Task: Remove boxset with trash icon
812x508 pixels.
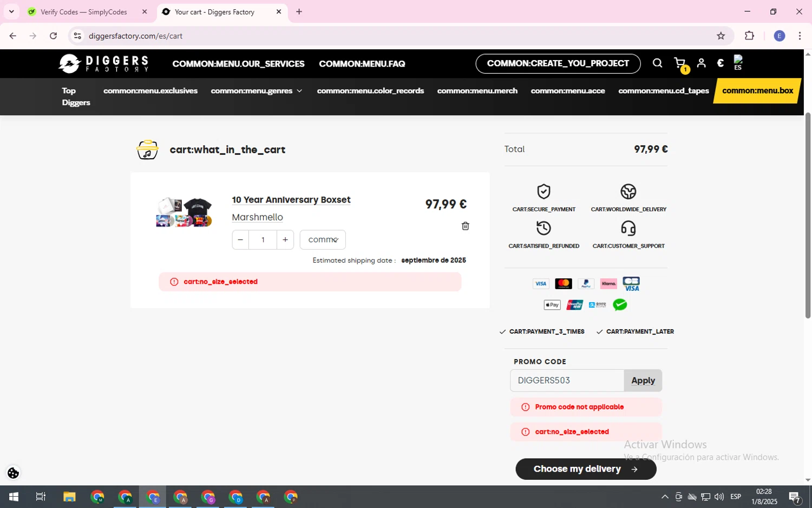Action: [465, 226]
